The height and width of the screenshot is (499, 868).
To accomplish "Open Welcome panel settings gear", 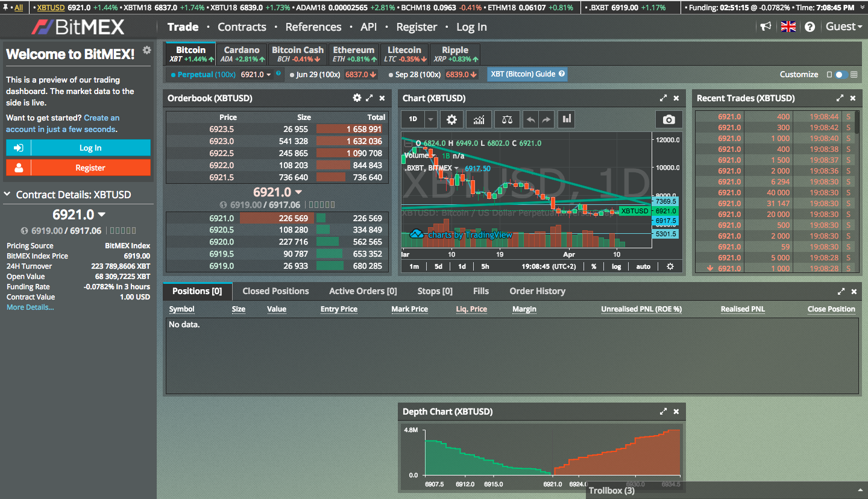I will pos(146,50).
